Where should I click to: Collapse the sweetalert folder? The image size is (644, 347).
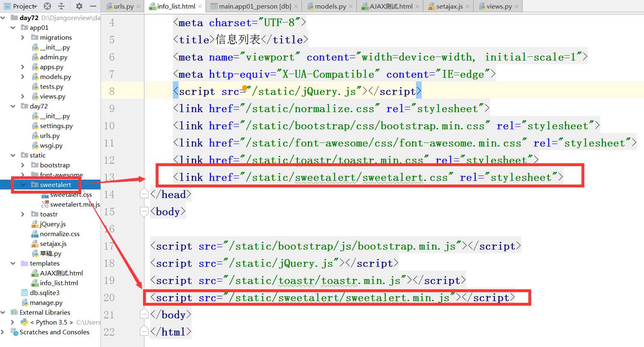click(23, 185)
